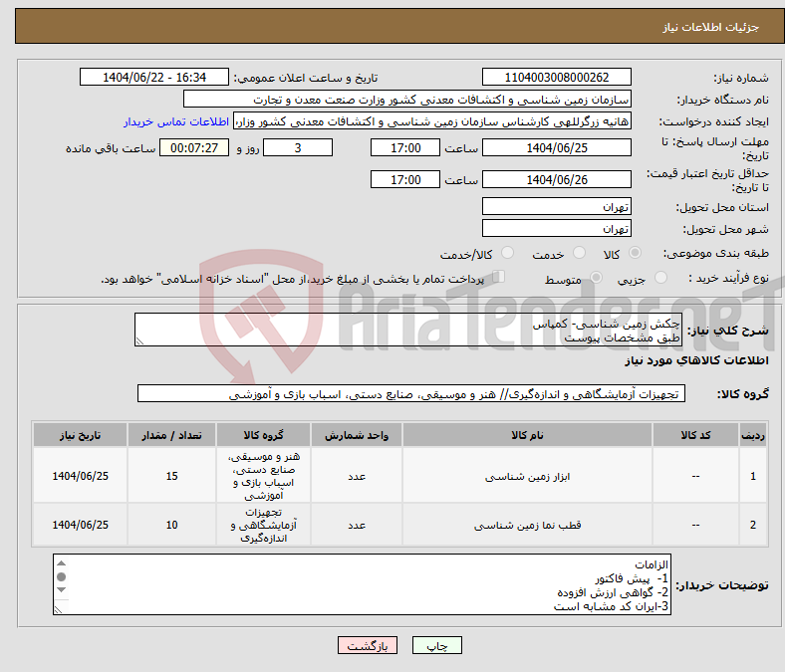The image size is (785, 672).
Task: Select the خدمت radio button
Action: coord(579,253)
